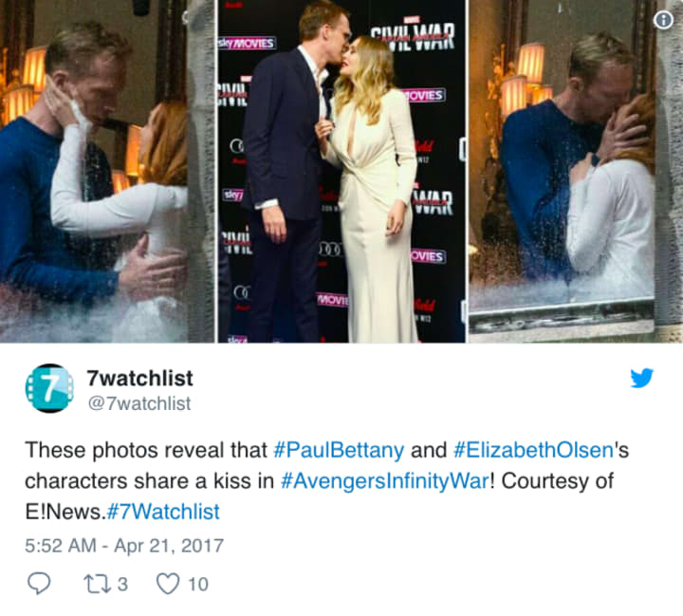683x616 pixels.
Task: Click the reply speech bubble icon
Action: 39,584
